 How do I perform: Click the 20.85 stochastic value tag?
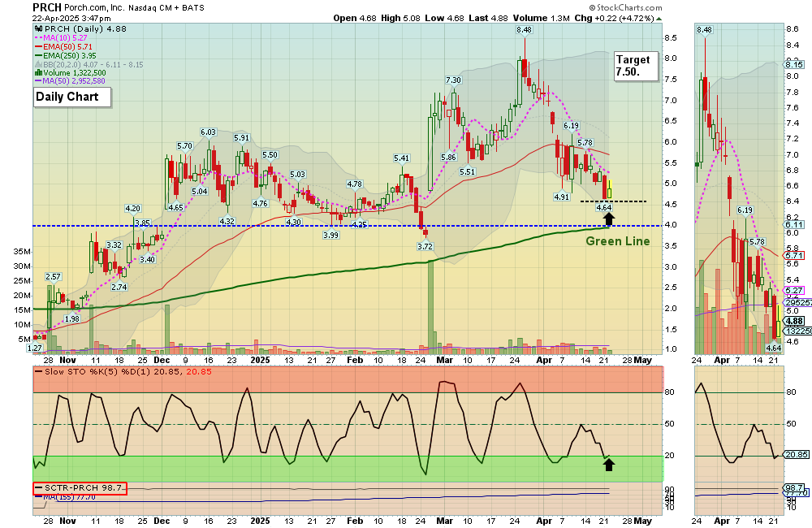tap(797, 454)
